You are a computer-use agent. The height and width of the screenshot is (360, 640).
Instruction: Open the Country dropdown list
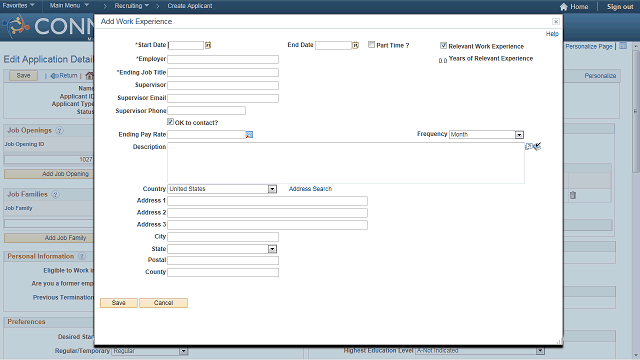click(x=272, y=189)
